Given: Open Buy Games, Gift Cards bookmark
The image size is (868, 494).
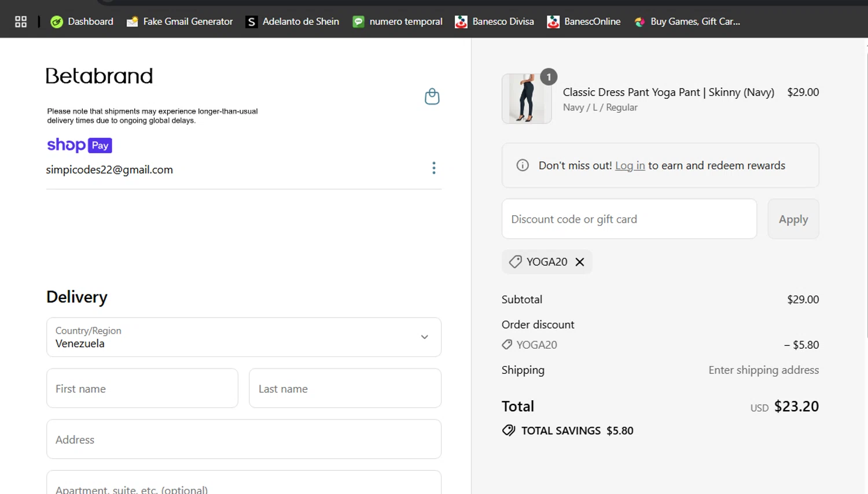Looking at the screenshot, I should coord(687,21).
